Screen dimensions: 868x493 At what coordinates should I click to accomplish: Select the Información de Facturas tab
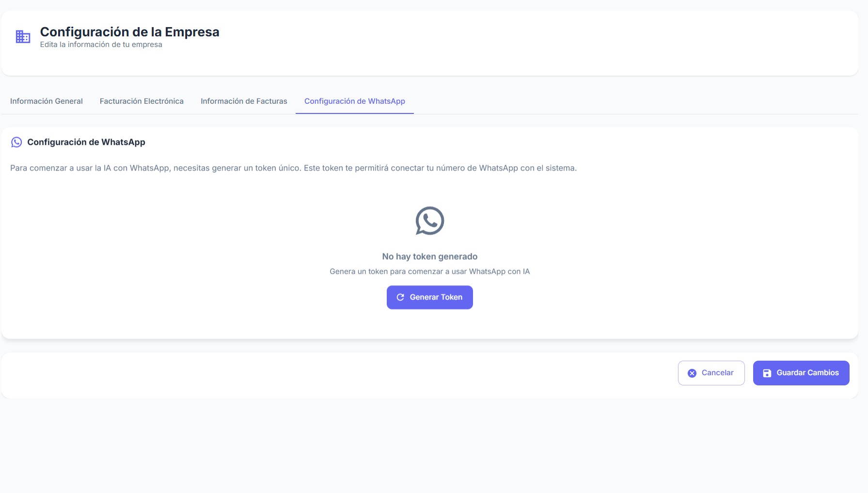(244, 101)
